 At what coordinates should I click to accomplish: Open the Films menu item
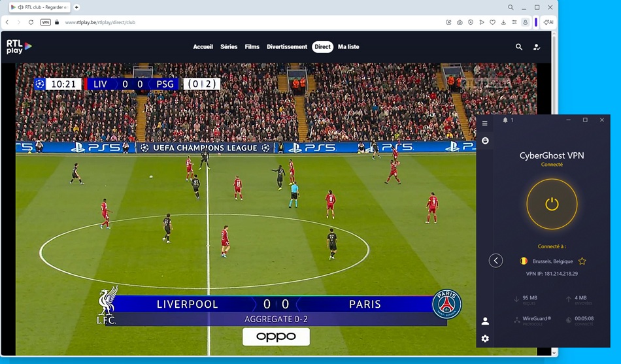(x=252, y=47)
